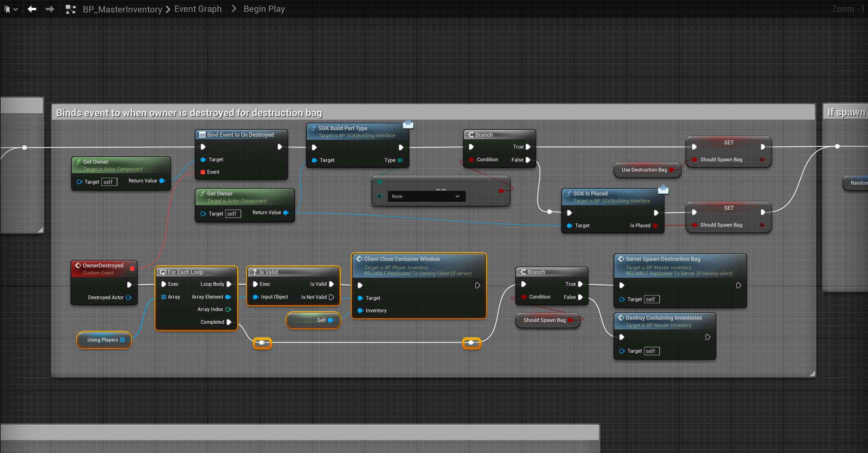Click the For Each Loop node icon
The height and width of the screenshot is (453, 868).
(x=163, y=272)
